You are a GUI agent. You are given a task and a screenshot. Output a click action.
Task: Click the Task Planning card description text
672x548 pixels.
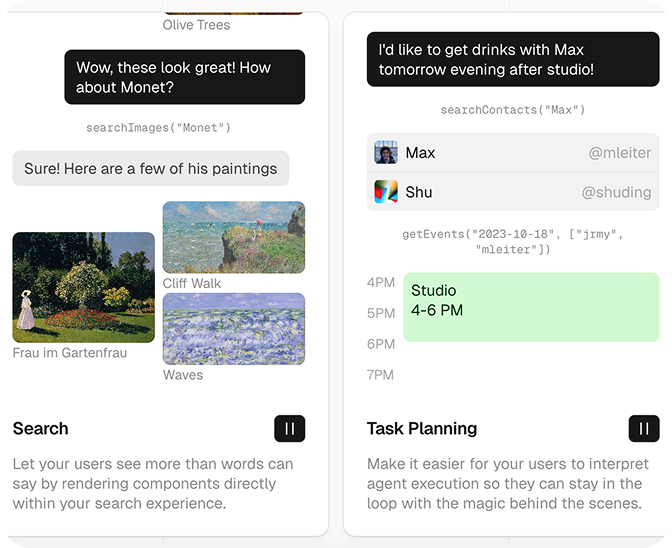point(508,484)
